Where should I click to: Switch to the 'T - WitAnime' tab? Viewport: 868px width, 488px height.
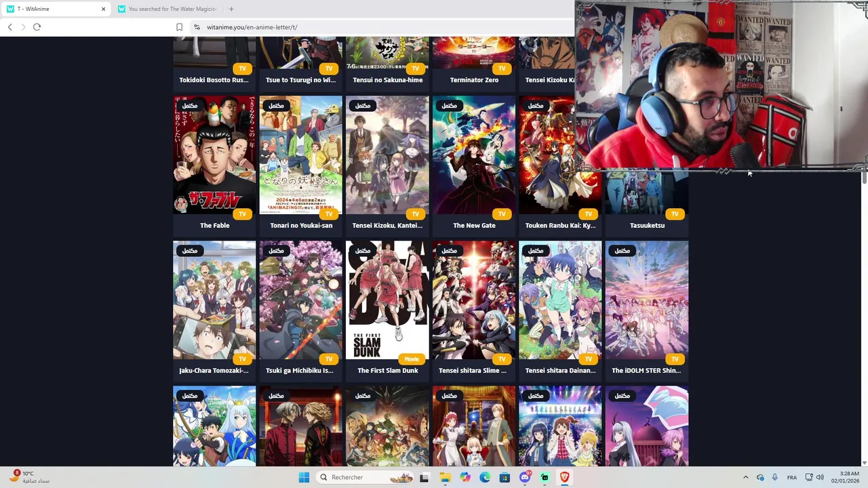click(x=56, y=9)
